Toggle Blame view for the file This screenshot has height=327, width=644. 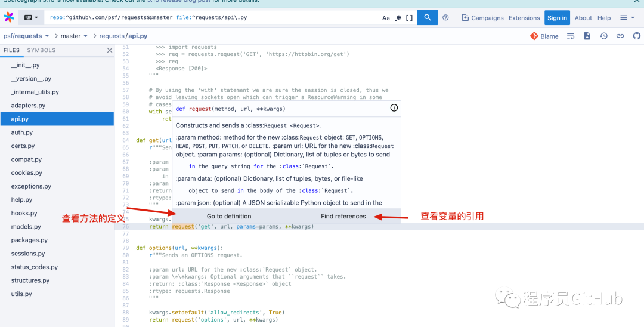coord(544,36)
